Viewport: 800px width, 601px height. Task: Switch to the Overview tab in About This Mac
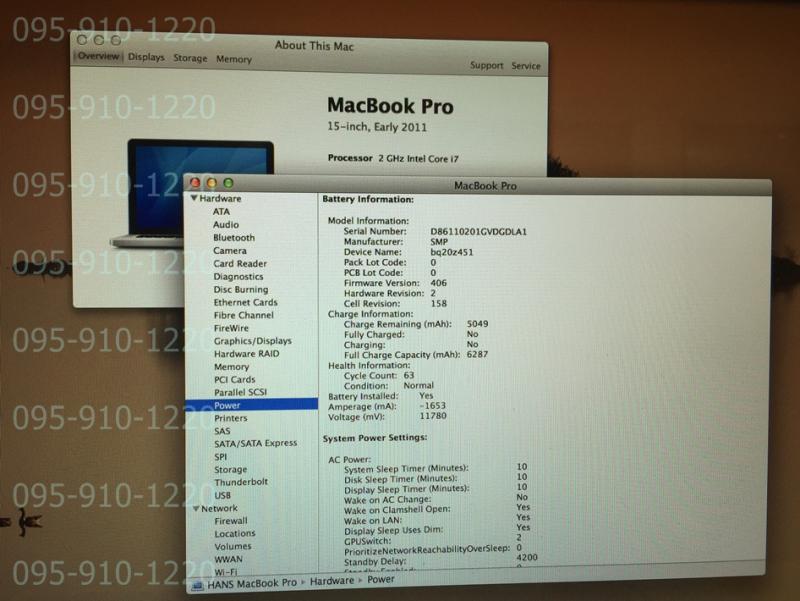click(x=98, y=56)
